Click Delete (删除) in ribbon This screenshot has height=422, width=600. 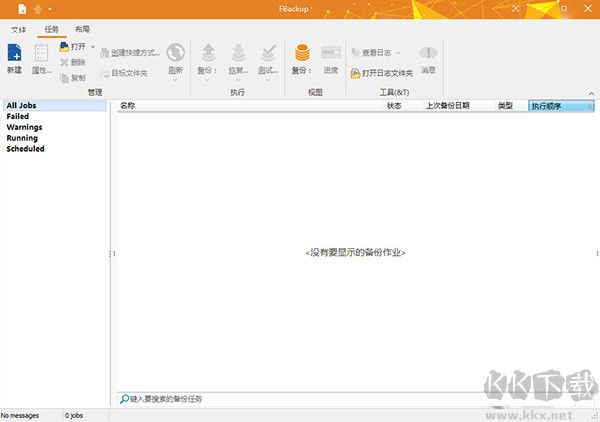[73, 62]
